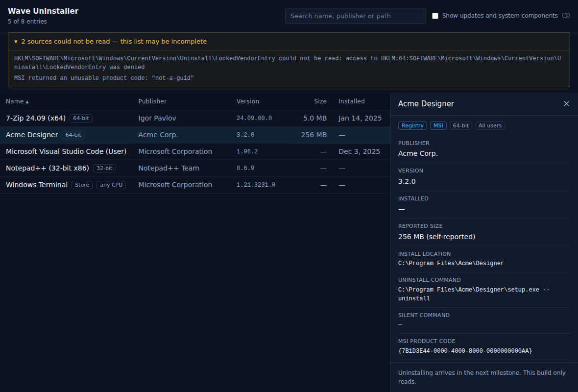Click the LockedVendorEntry access denied message

click(288, 63)
